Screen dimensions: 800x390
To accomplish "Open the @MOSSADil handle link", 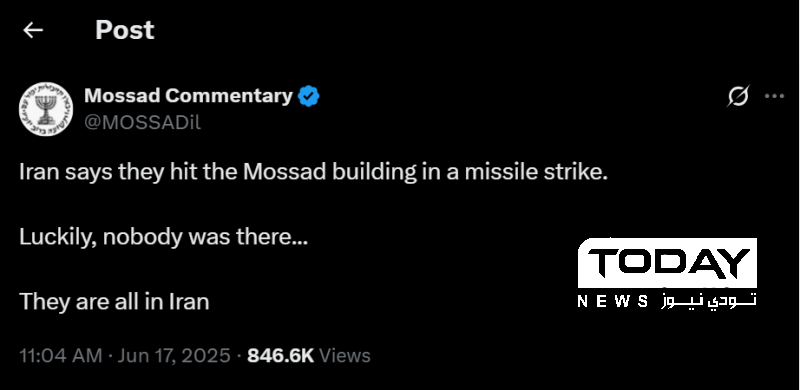I will point(142,123).
